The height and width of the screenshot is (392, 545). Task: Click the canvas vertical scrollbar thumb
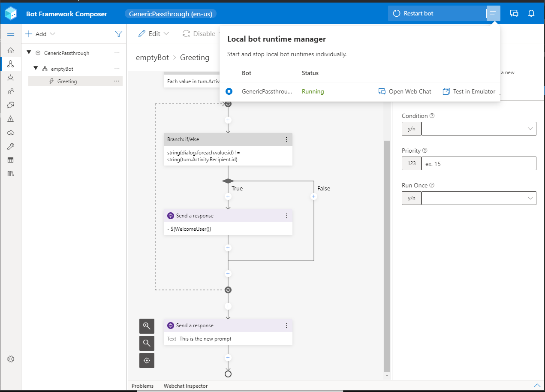point(387,256)
